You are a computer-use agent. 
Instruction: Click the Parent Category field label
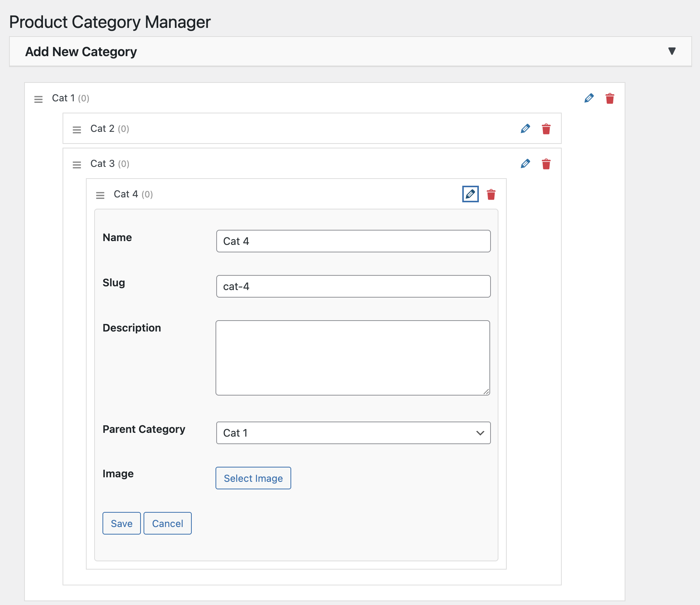144,429
